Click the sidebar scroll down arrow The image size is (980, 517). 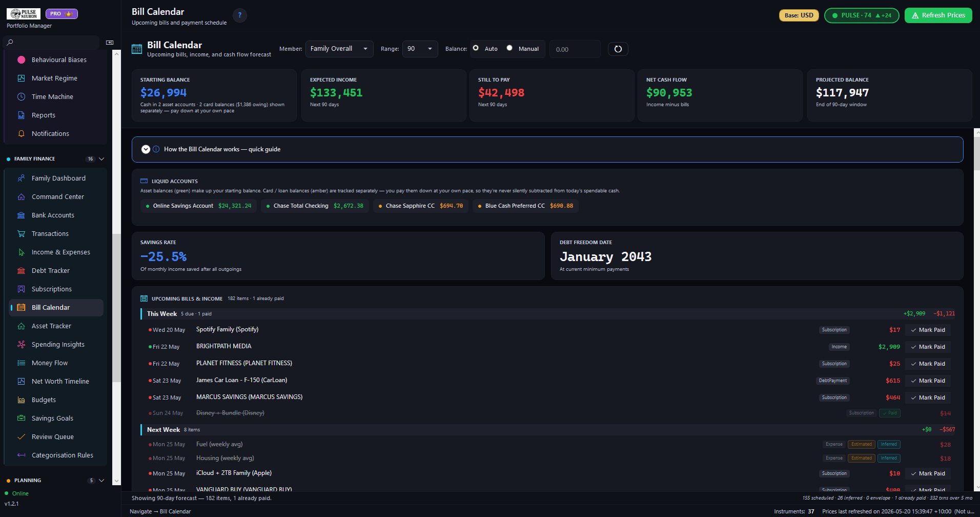click(x=117, y=481)
